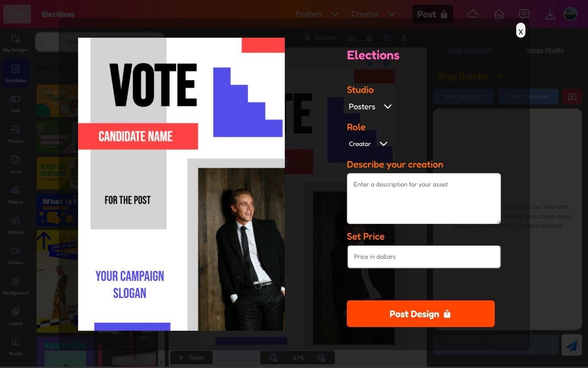Expand the Studio Posters dropdown
The image size is (588, 368).
[x=370, y=107]
